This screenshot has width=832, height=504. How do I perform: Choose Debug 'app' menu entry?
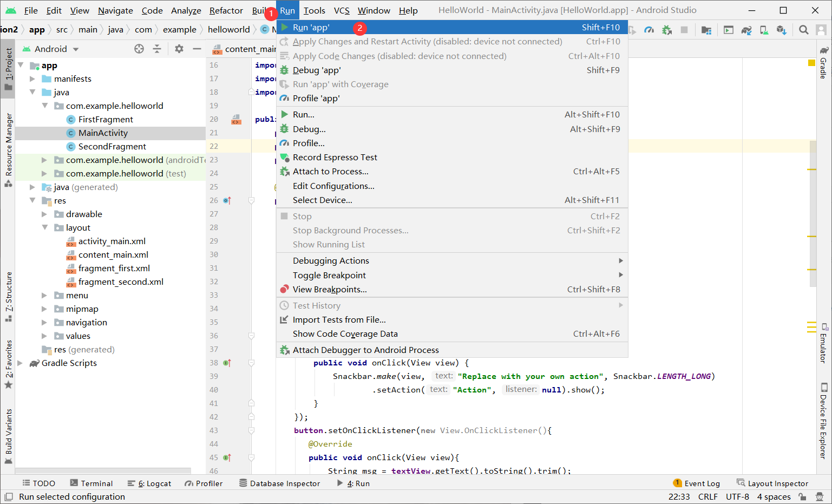click(452, 70)
